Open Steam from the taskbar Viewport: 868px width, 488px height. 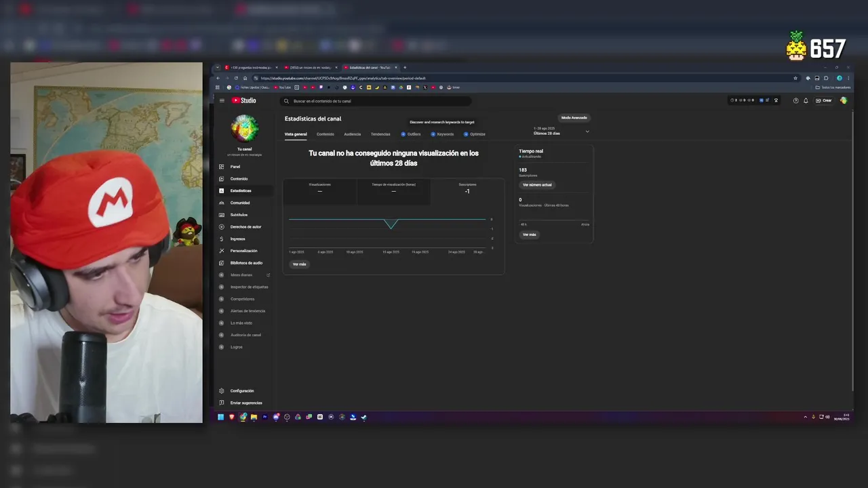coord(364,417)
